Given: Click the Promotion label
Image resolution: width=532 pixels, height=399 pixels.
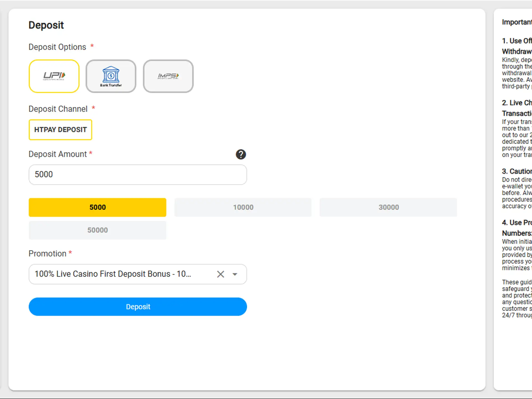Looking at the screenshot, I should point(47,254).
